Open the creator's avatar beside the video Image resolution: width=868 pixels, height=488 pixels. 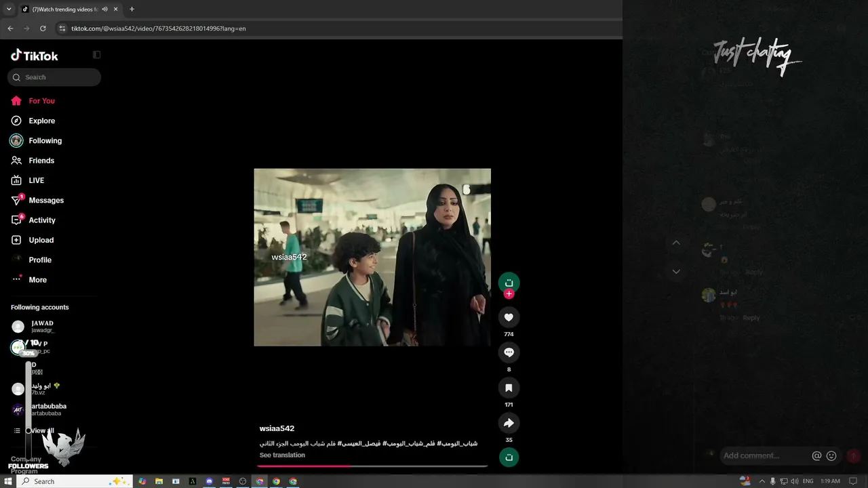tap(509, 281)
